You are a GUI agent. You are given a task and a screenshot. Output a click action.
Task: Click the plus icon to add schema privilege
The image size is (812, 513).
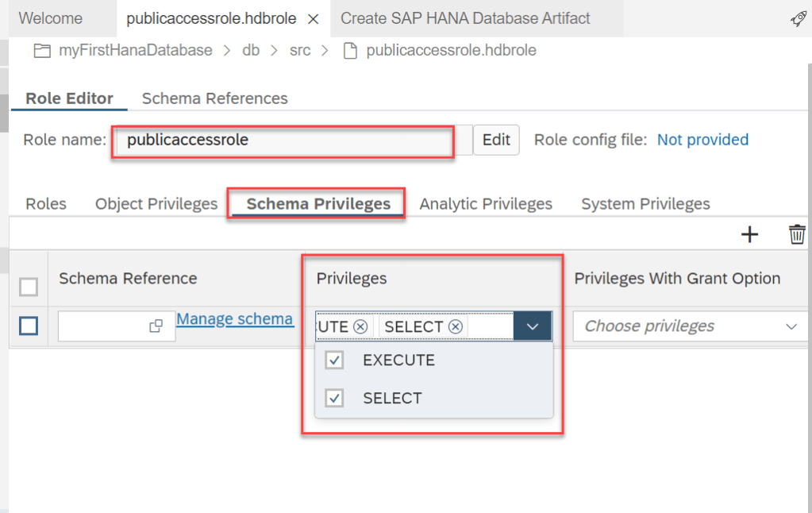coord(749,234)
